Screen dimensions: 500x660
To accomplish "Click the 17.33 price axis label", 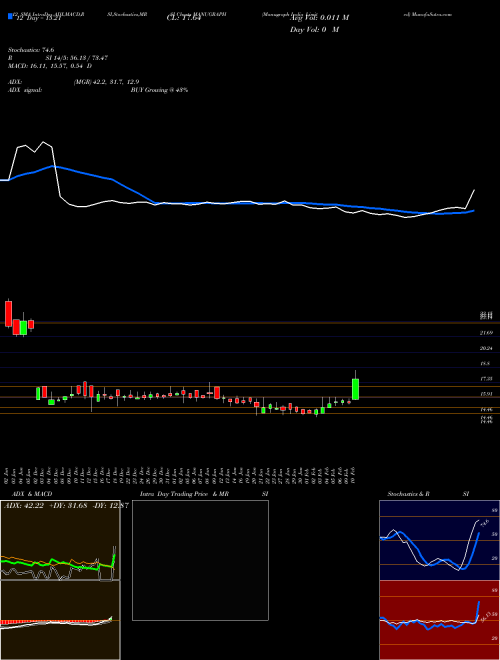I will click(x=486, y=379).
